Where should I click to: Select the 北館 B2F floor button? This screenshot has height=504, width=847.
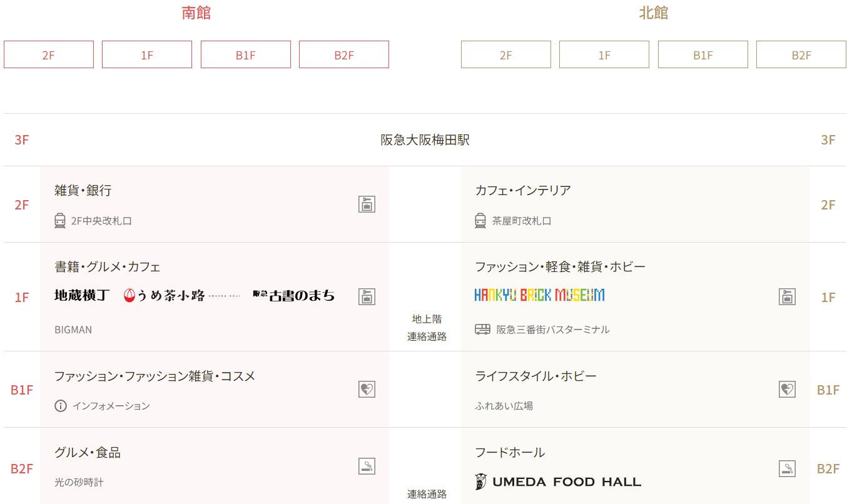(x=801, y=54)
